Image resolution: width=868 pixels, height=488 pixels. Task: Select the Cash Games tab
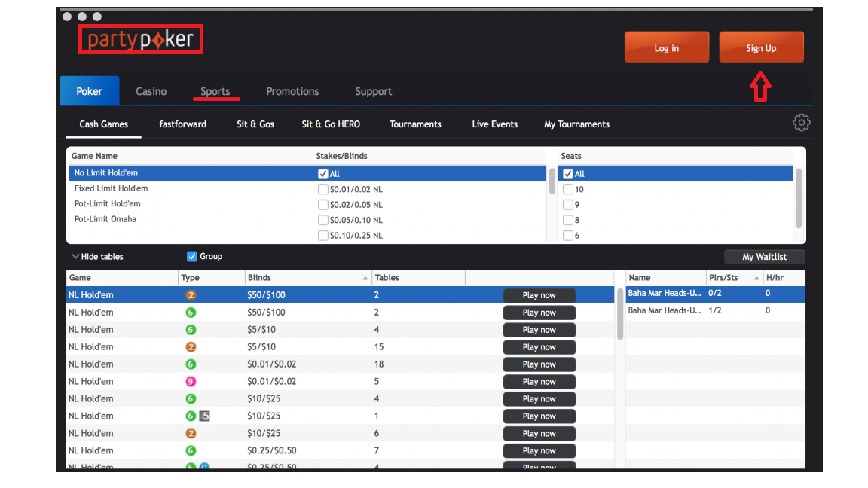click(103, 124)
